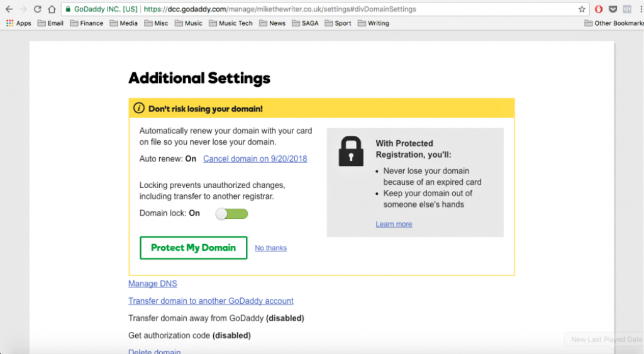
Task: Click Transfer domain to another GoDaddy account
Action: tap(211, 301)
